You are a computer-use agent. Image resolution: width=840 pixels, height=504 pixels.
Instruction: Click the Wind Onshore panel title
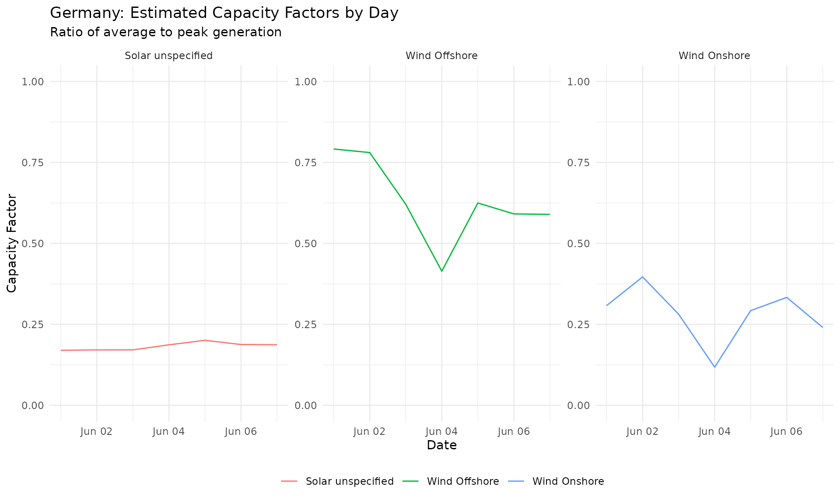[x=714, y=56]
